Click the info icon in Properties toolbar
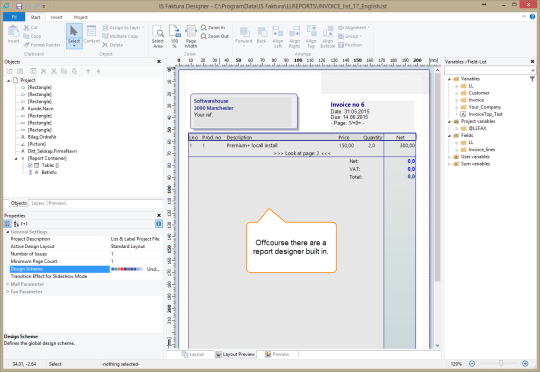Screen dimensions: 540x372 click(x=158, y=224)
